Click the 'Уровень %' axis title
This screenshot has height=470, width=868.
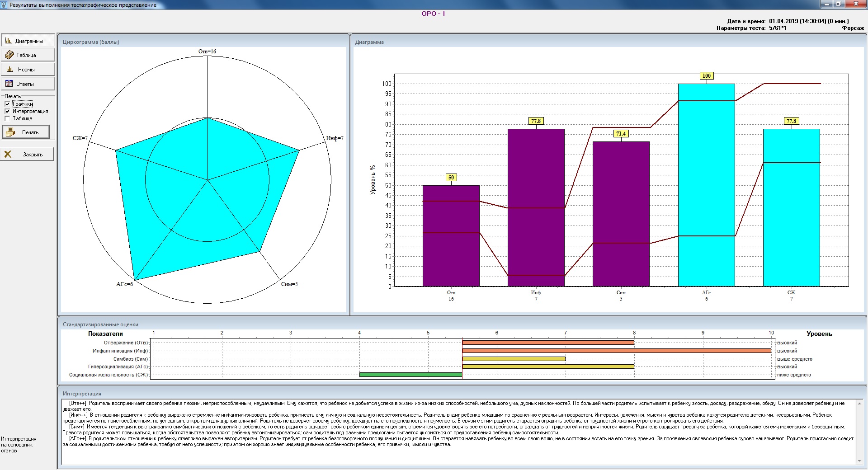coord(373,180)
